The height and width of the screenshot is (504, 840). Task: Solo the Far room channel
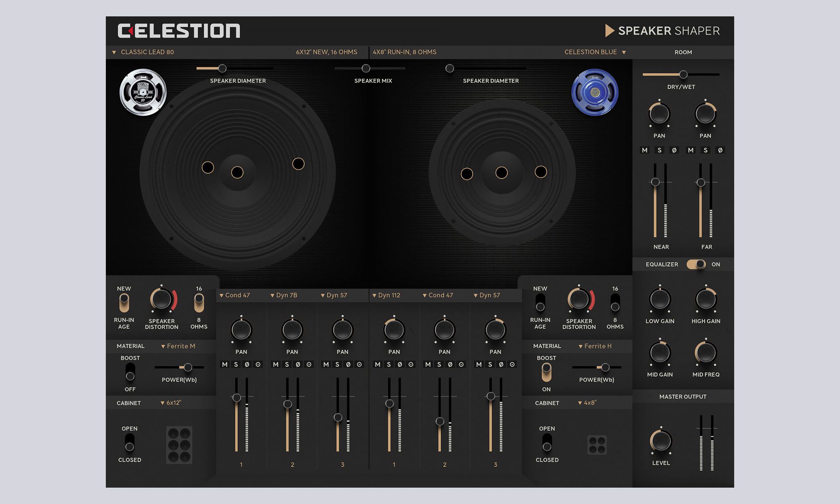tap(706, 150)
